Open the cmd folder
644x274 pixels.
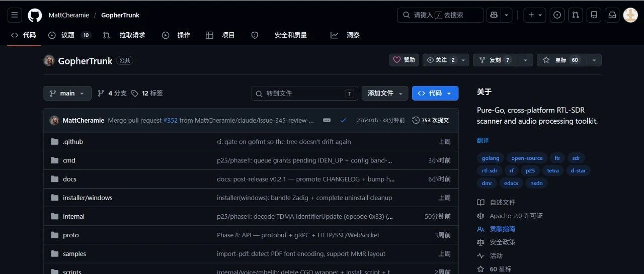coord(69,160)
